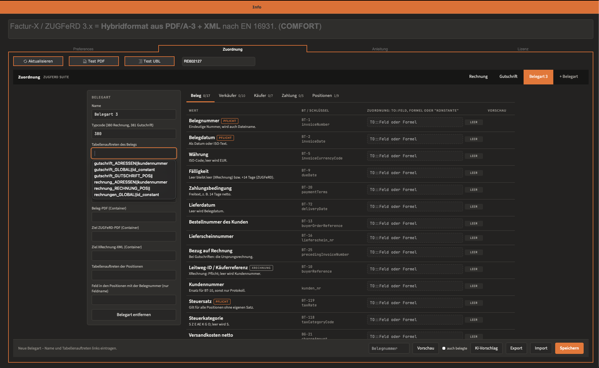Click the Ziel ZUGFeRD-PDF (Container) field

pyautogui.click(x=134, y=237)
